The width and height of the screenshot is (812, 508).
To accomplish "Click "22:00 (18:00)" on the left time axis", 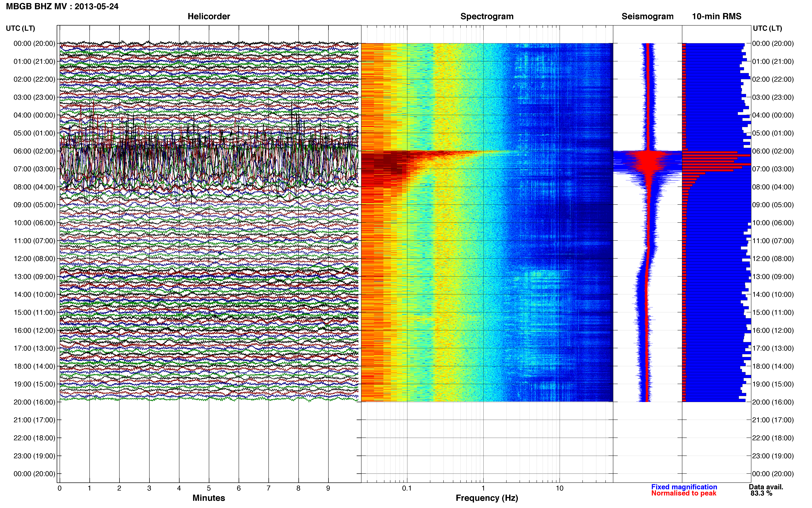I will coord(34,438).
